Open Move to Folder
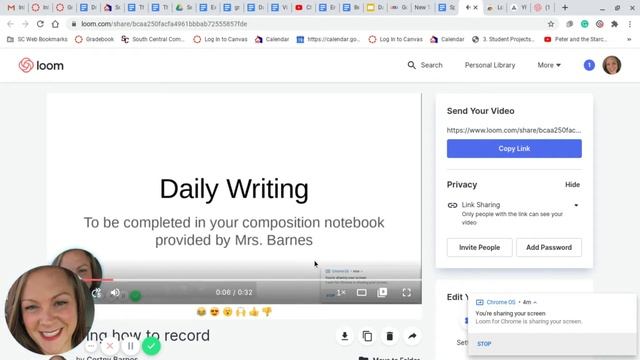640x360 pixels. (x=390, y=358)
